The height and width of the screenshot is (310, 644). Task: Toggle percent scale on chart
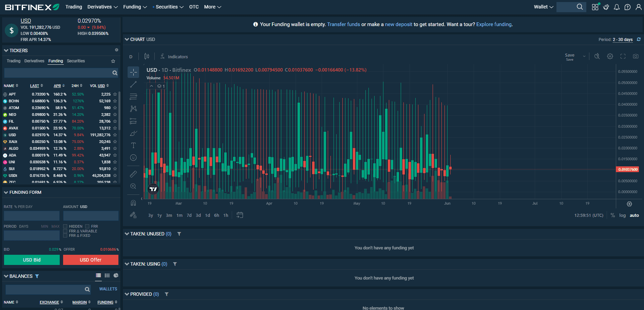pos(613,215)
